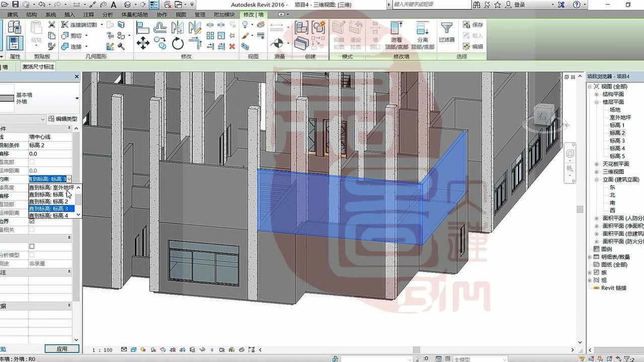Select the Array tool icon
Screen dimensions: 644x362
(210, 36)
